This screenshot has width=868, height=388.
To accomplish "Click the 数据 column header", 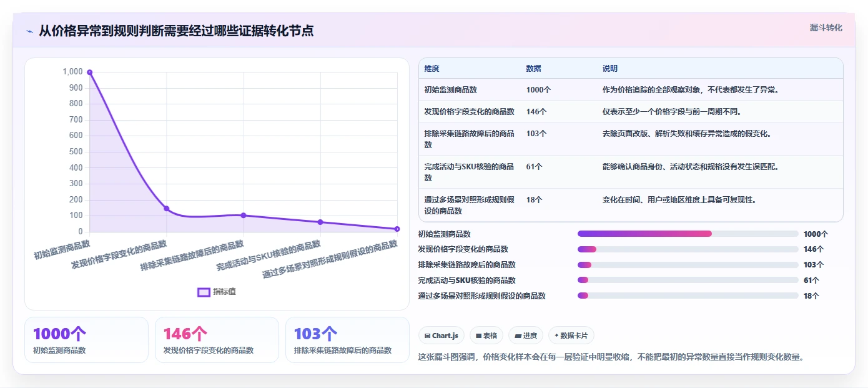I will pyautogui.click(x=534, y=69).
